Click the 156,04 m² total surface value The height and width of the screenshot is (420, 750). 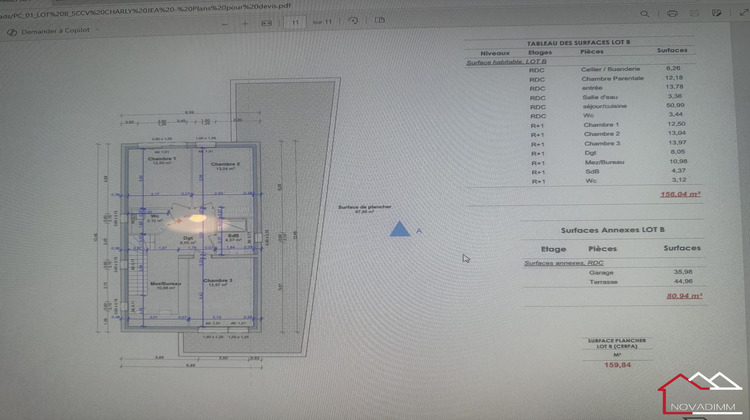[680, 194]
